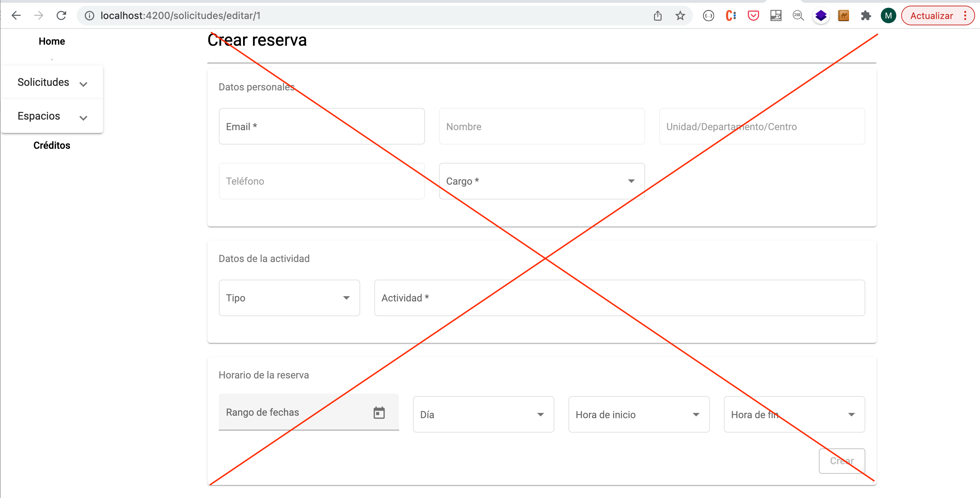This screenshot has height=498, width=980.
Task: Share this page via share icon
Action: point(657,15)
